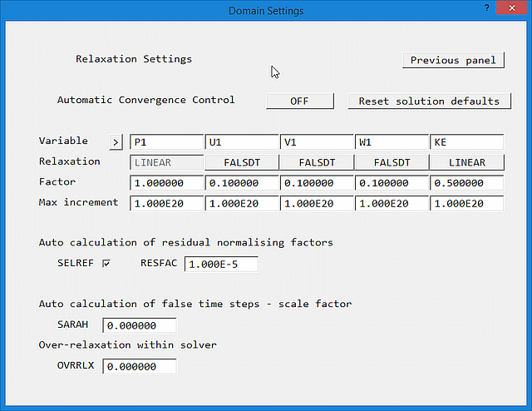Focus the SARAH scale factor field
This screenshot has width=532, height=411.
pos(140,325)
